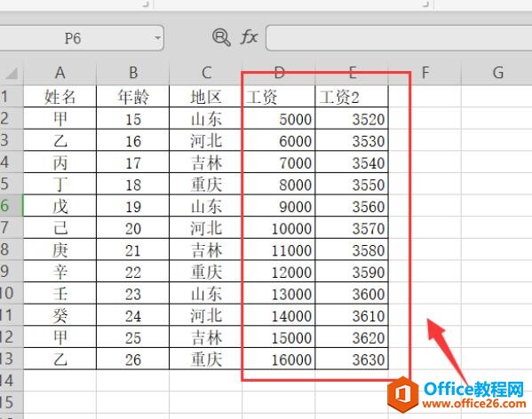Click the name cell '辛'

pyautogui.click(x=60, y=272)
